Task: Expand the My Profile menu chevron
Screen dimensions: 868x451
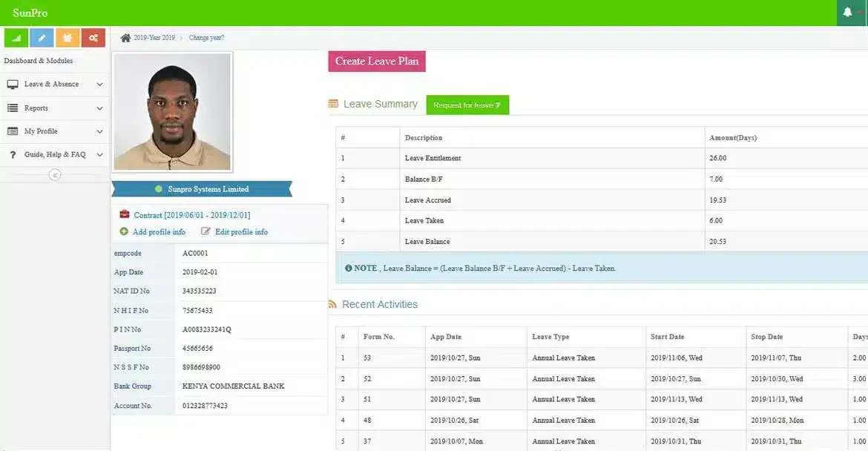Action: click(x=99, y=131)
